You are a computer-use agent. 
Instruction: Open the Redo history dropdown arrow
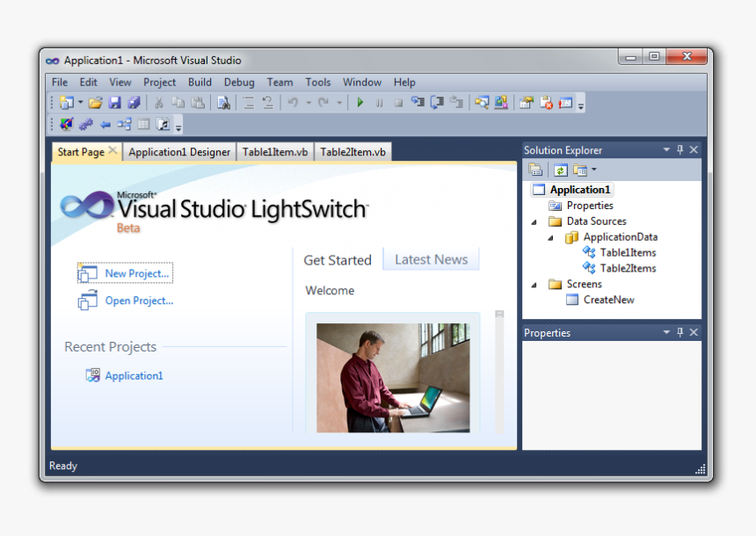click(x=339, y=103)
